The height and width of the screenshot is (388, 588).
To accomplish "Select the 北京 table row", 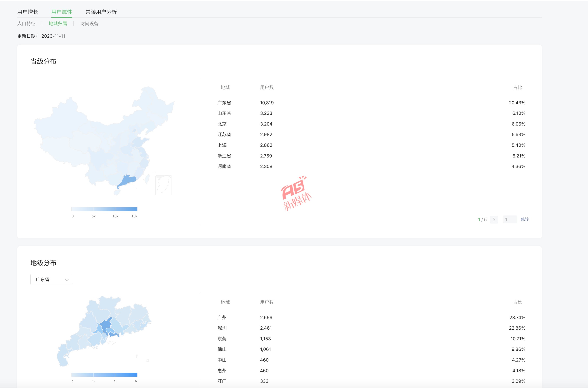I will pyautogui.click(x=371, y=124).
